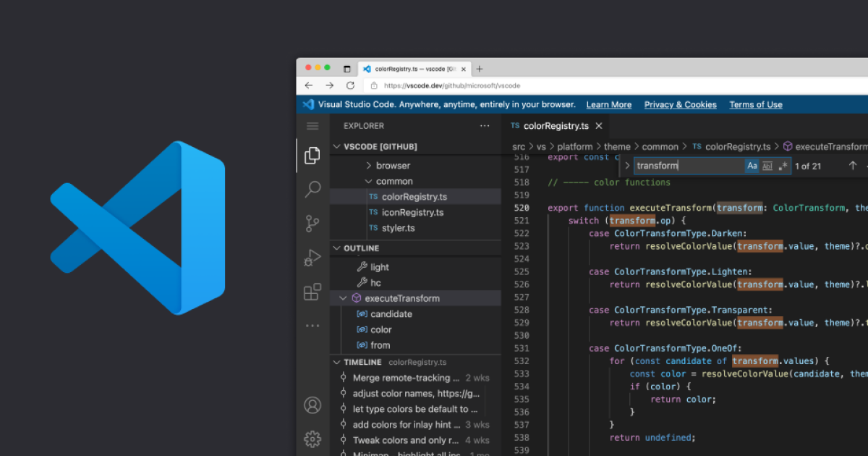Image resolution: width=868 pixels, height=456 pixels.
Task: Click the Explorer icon in activity bar
Action: (x=312, y=154)
